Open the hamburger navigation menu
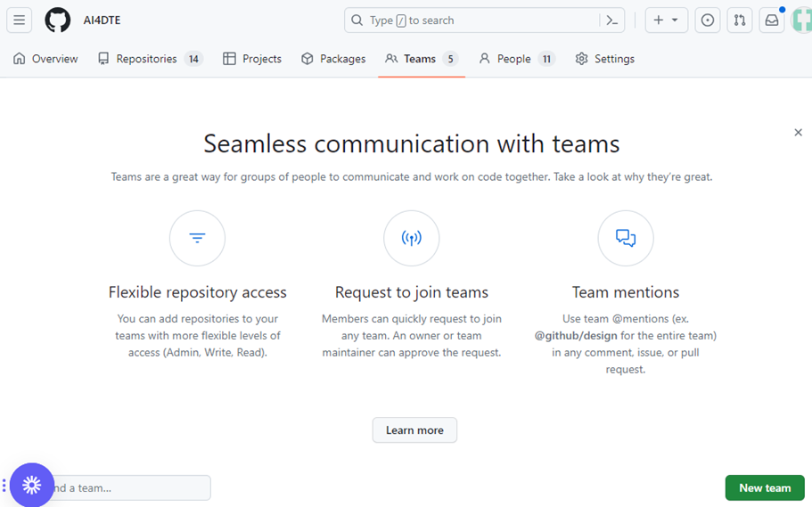The height and width of the screenshot is (507, 812). [19, 20]
